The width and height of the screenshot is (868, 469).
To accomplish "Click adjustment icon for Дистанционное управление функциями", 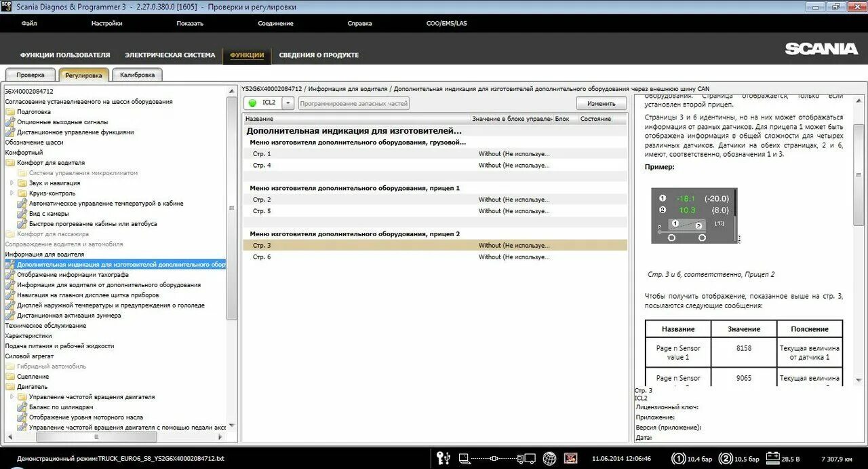I will coord(10,132).
